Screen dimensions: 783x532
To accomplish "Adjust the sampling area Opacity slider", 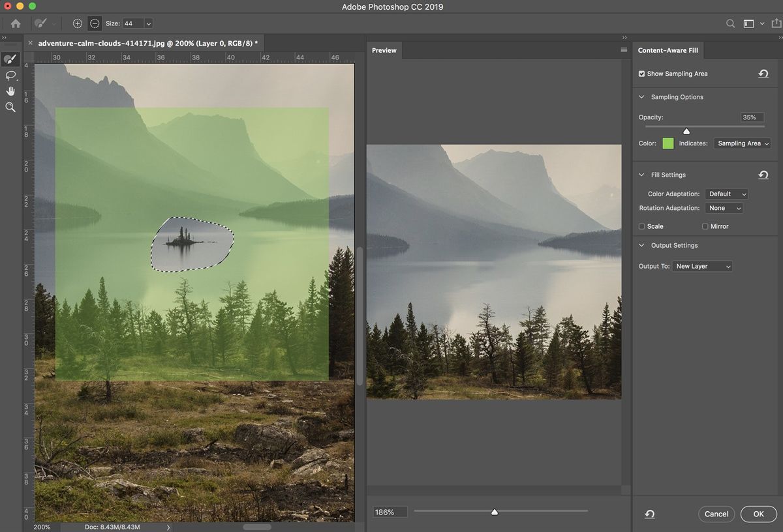I will 686,130.
